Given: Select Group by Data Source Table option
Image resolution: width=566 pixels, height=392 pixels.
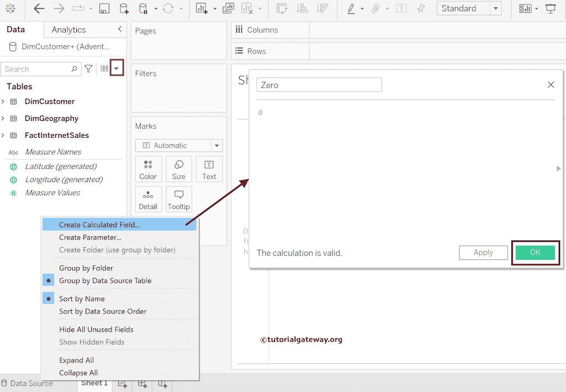Looking at the screenshot, I should coord(105,280).
